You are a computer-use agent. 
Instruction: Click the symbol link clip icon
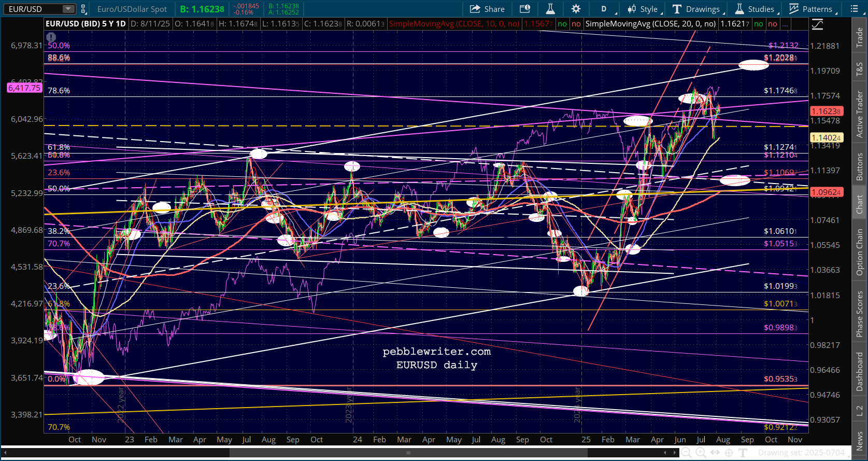(83, 9)
